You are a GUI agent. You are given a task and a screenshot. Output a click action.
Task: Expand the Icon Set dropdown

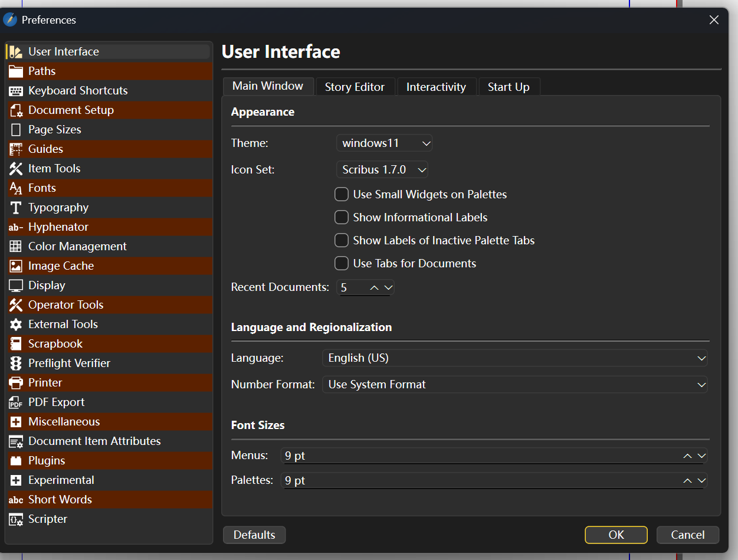pos(382,170)
